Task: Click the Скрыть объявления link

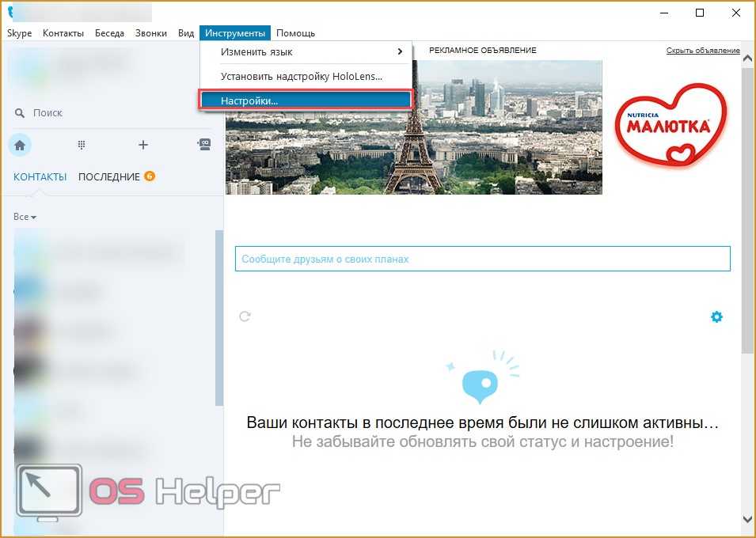Action: coord(702,51)
